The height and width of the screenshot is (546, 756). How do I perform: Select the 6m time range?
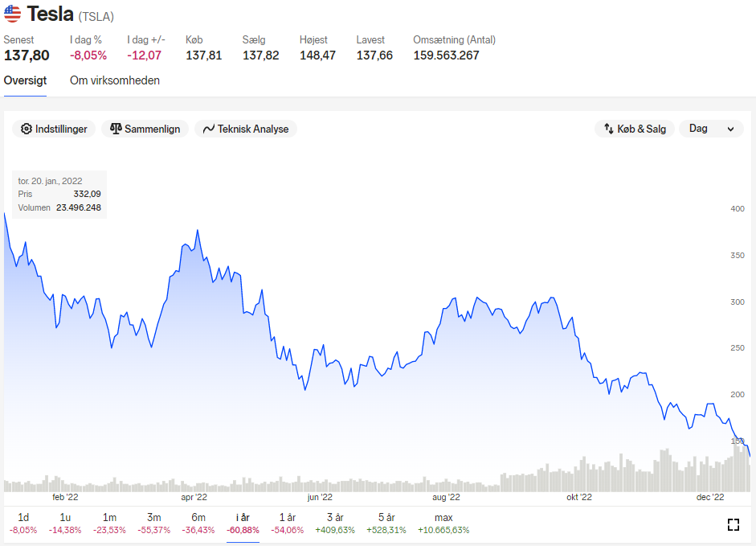(198, 523)
